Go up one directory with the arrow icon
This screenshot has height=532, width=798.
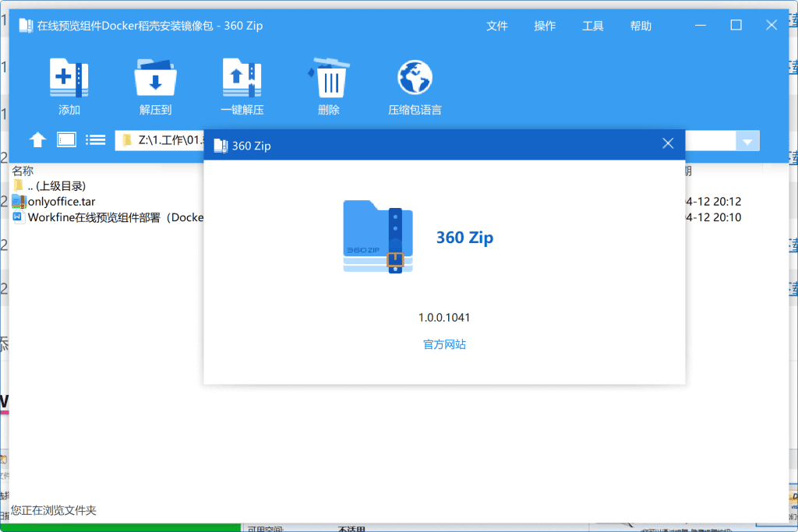pyautogui.click(x=37, y=140)
